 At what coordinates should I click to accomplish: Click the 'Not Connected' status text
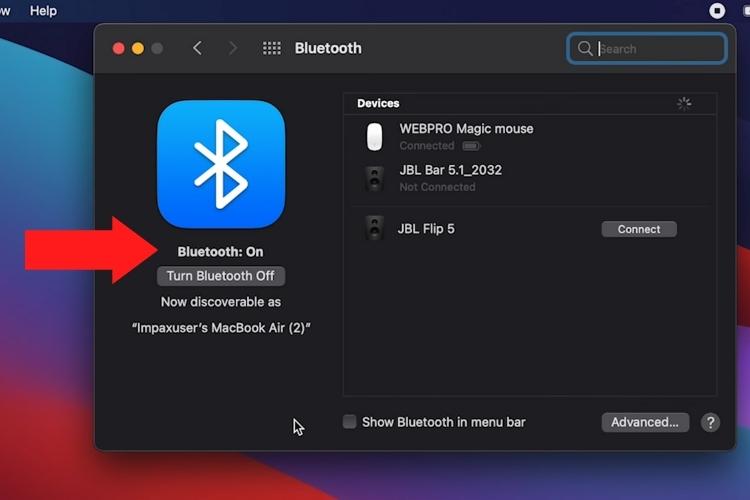tap(437, 187)
